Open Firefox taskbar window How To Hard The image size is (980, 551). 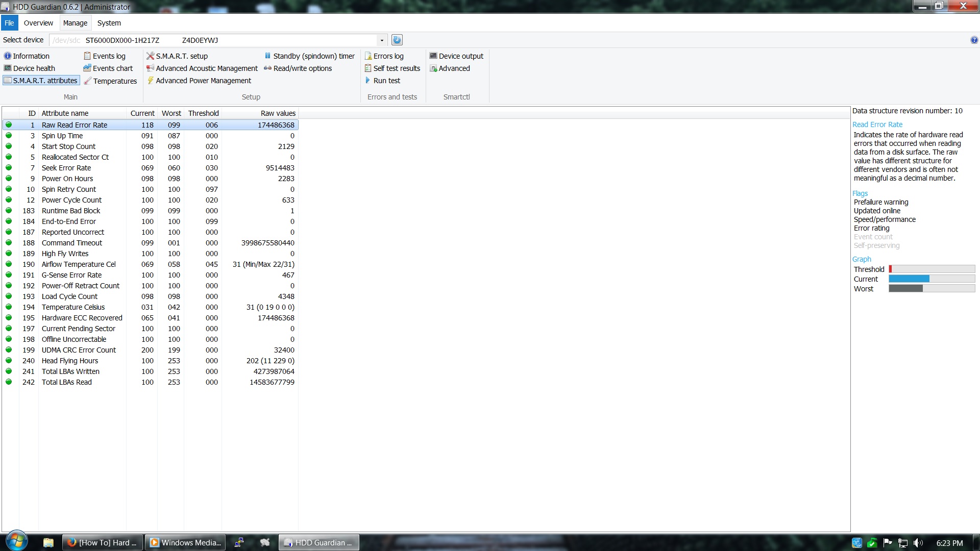102,542
